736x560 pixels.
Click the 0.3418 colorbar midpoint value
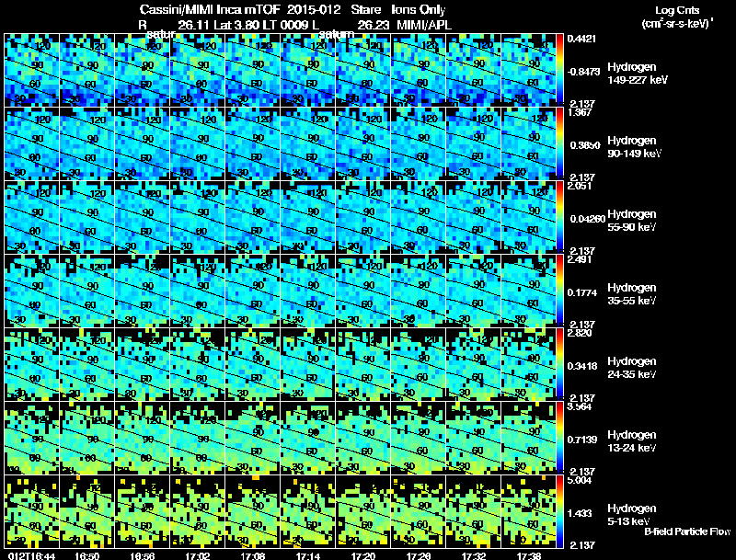pyautogui.click(x=582, y=366)
